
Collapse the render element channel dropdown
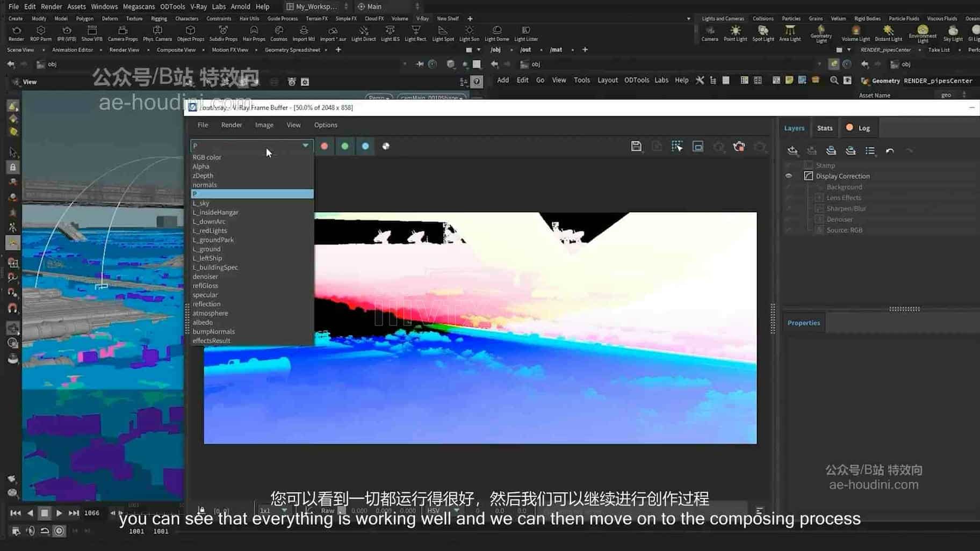(305, 146)
